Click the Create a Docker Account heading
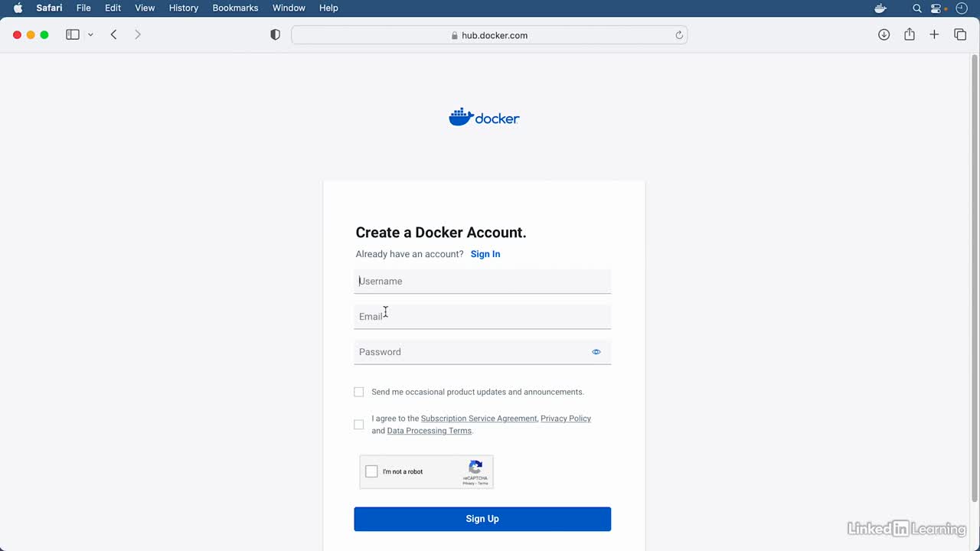This screenshot has width=980, height=551. (x=441, y=233)
